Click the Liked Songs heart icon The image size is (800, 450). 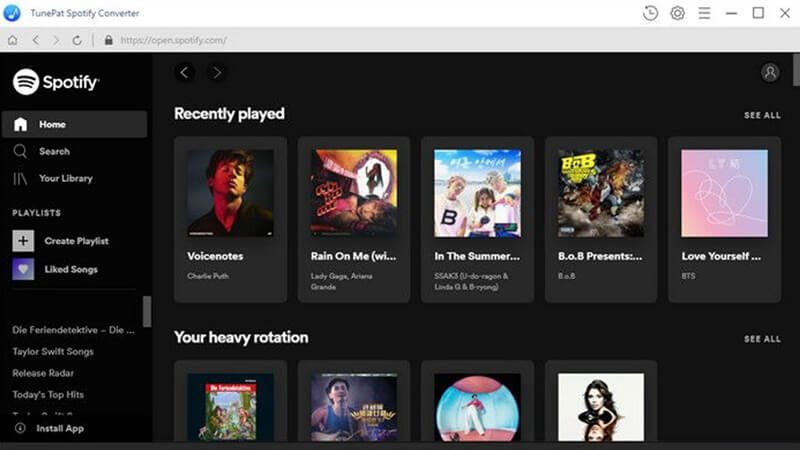[x=23, y=269]
